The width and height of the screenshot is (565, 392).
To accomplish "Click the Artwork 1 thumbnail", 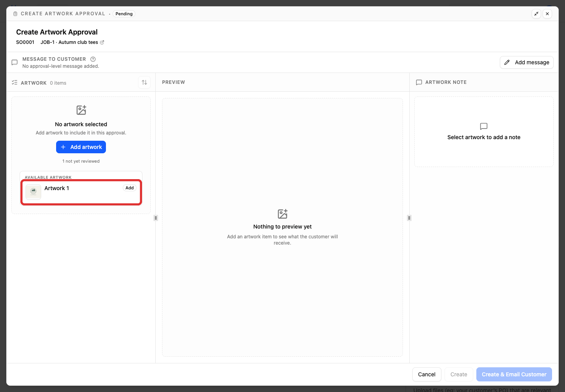I will tap(33, 192).
